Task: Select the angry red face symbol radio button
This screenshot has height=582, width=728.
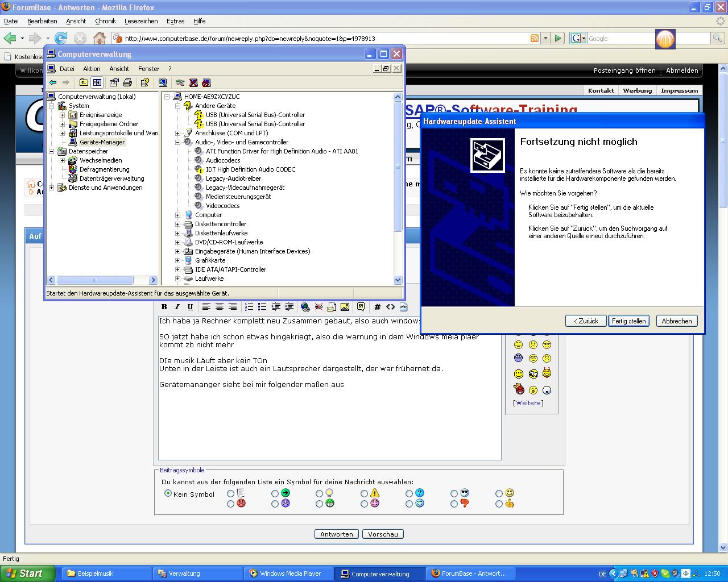Action: (x=230, y=504)
